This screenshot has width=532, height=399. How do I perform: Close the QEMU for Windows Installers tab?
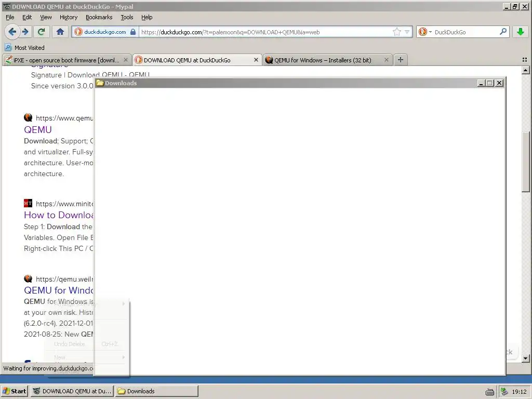[387, 60]
